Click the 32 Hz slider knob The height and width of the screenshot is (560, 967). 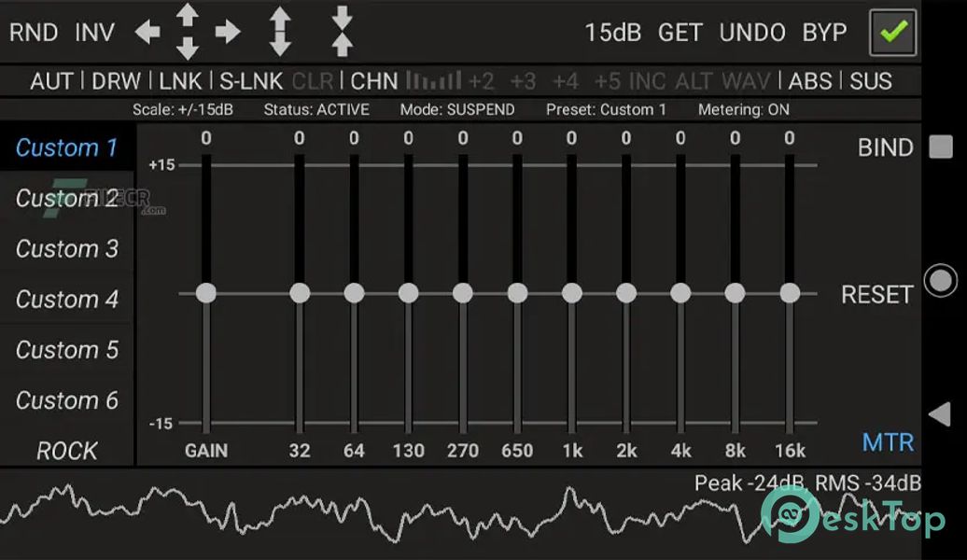pos(300,293)
